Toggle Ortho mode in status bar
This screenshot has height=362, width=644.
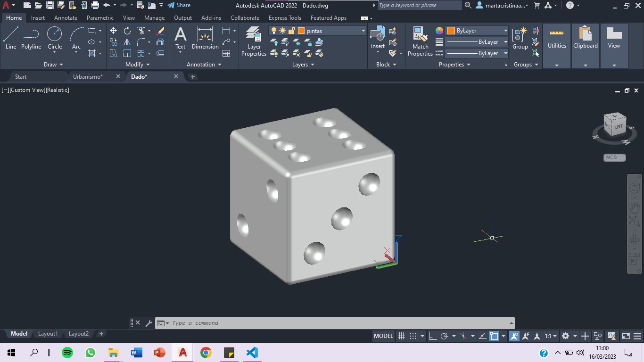(432, 336)
